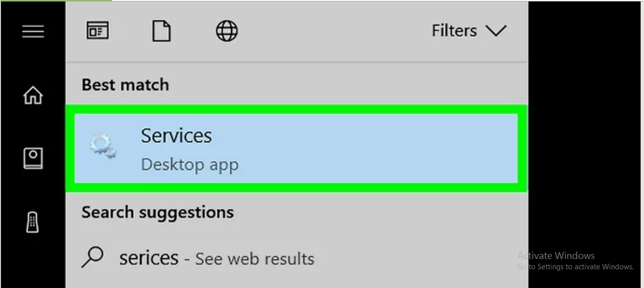Click the Services gears icon
The image size is (644, 288).
coord(103,147)
